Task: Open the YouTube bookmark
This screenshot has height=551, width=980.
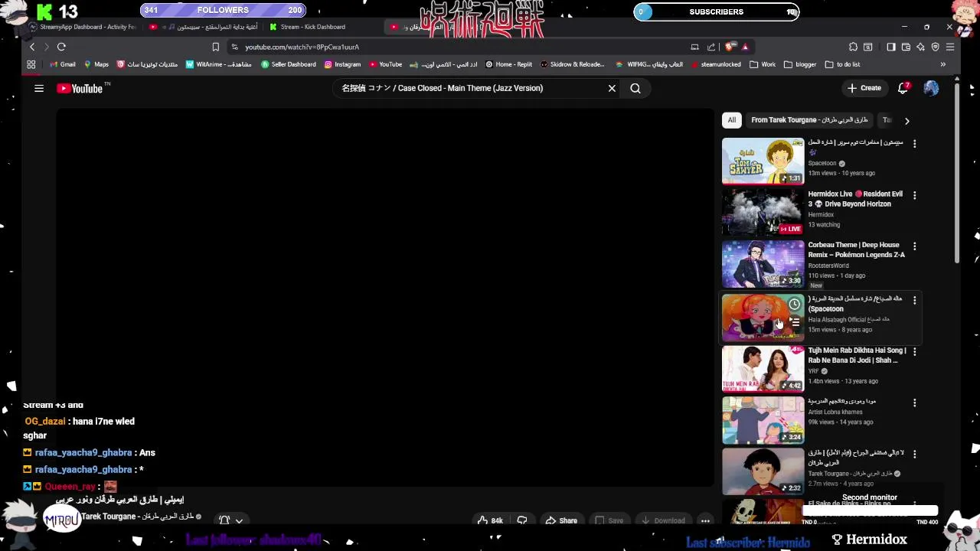Action: [385, 64]
